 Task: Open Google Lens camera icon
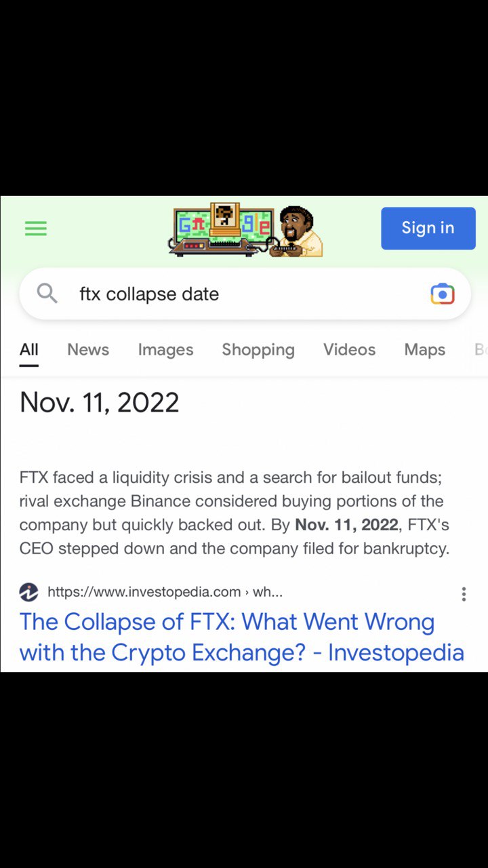[x=442, y=294]
